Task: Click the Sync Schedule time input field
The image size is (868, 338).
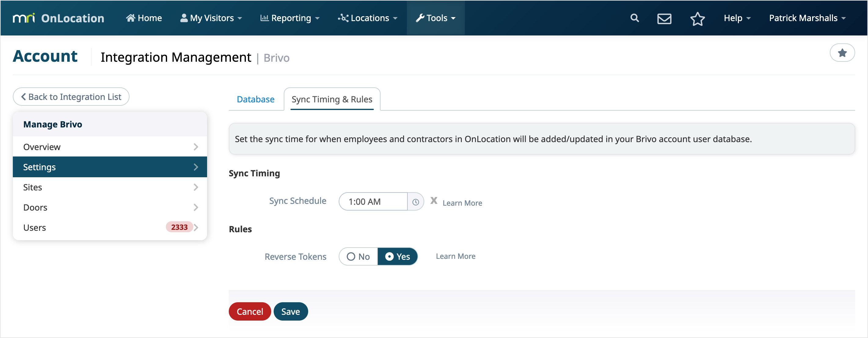Action: click(x=373, y=202)
